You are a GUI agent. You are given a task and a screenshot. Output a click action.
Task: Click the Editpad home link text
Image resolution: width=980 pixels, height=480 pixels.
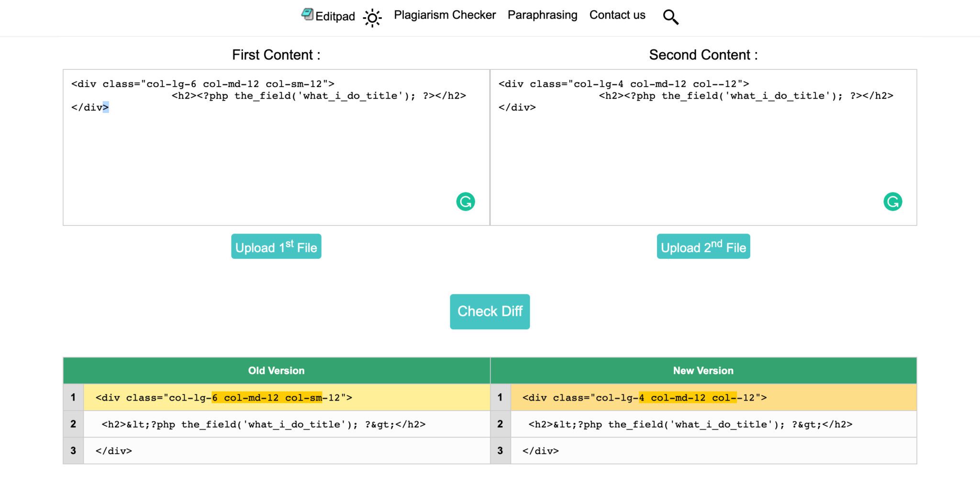point(335,17)
